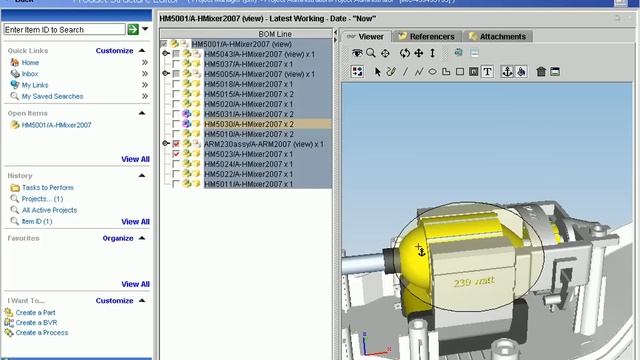Collapse the Quick Links section

tap(142, 51)
